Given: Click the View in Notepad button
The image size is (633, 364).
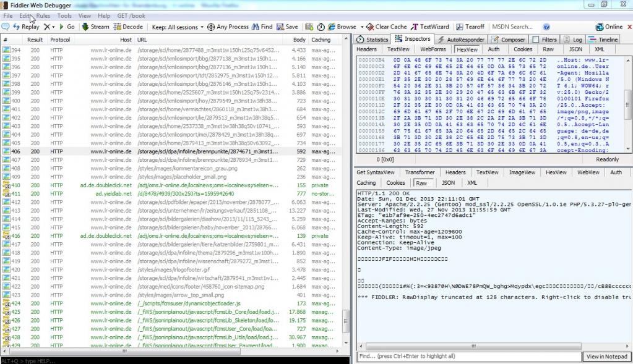Looking at the screenshot, I should pyautogui.click(x=606, y=357).
